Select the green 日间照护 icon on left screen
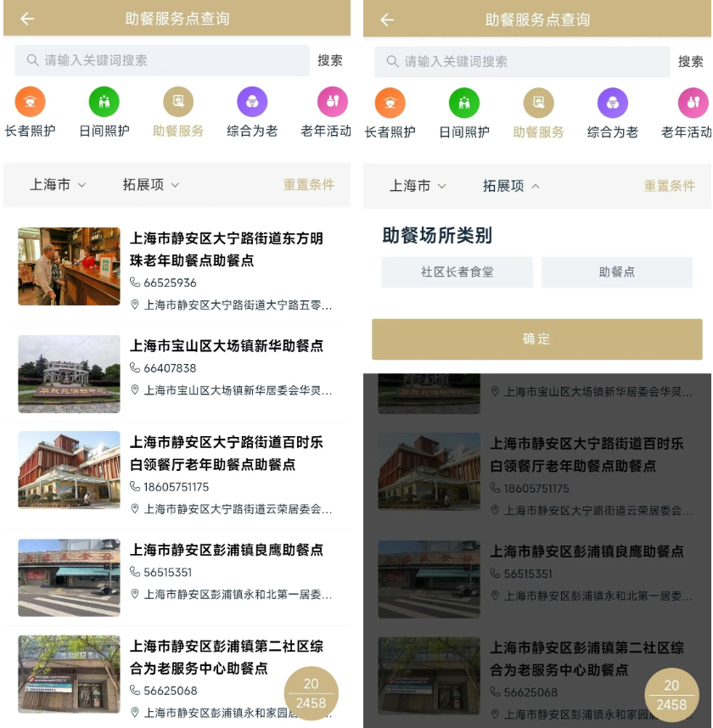The width and height of the screenshot is (713, 728). (104, 103)
